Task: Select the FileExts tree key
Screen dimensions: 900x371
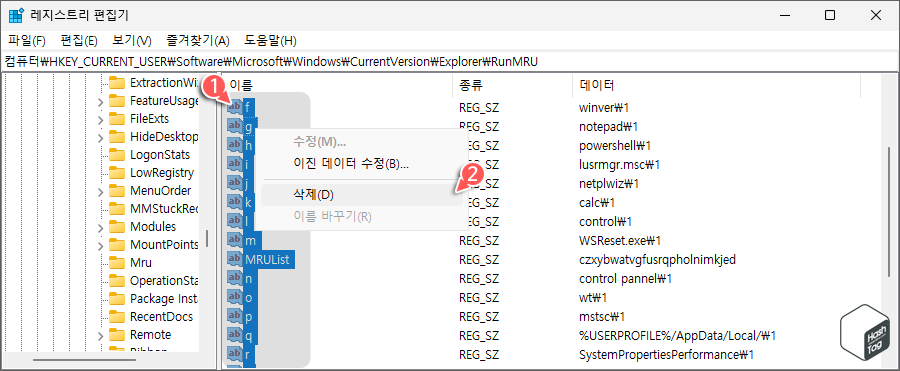Action: point(149,119)
